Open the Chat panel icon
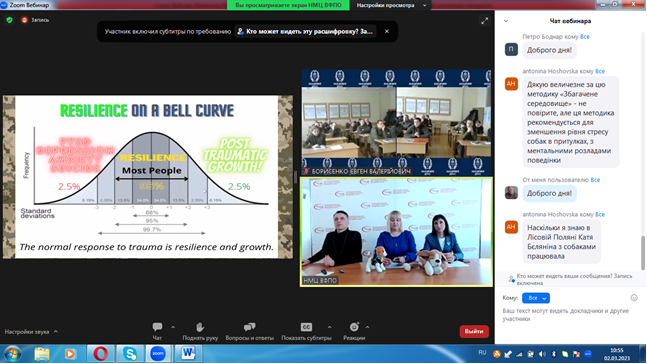The height and width of the screenshot is (364, 647). 157,327
